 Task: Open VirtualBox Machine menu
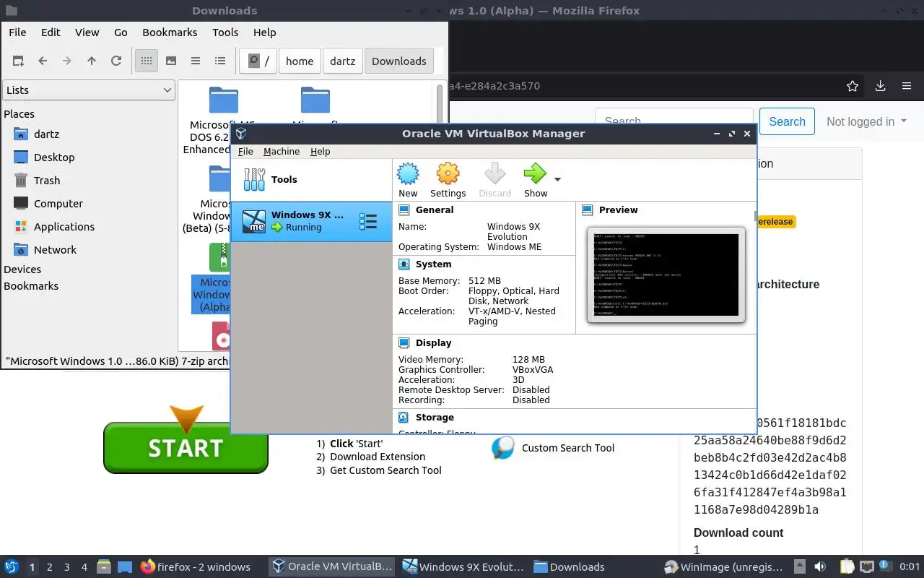282,151
